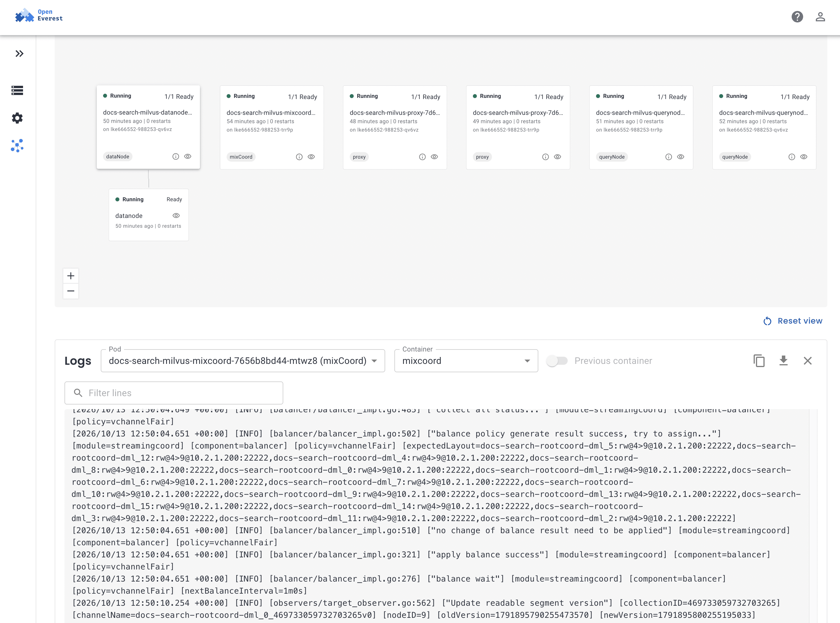The image size is (840, 623).
Task: Select the dataNode tag chip
Action: pos(118,157)
